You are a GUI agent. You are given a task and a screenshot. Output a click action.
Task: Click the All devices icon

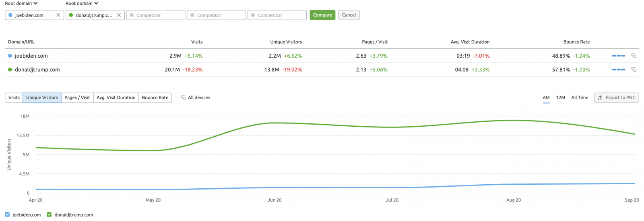[184, 98]
